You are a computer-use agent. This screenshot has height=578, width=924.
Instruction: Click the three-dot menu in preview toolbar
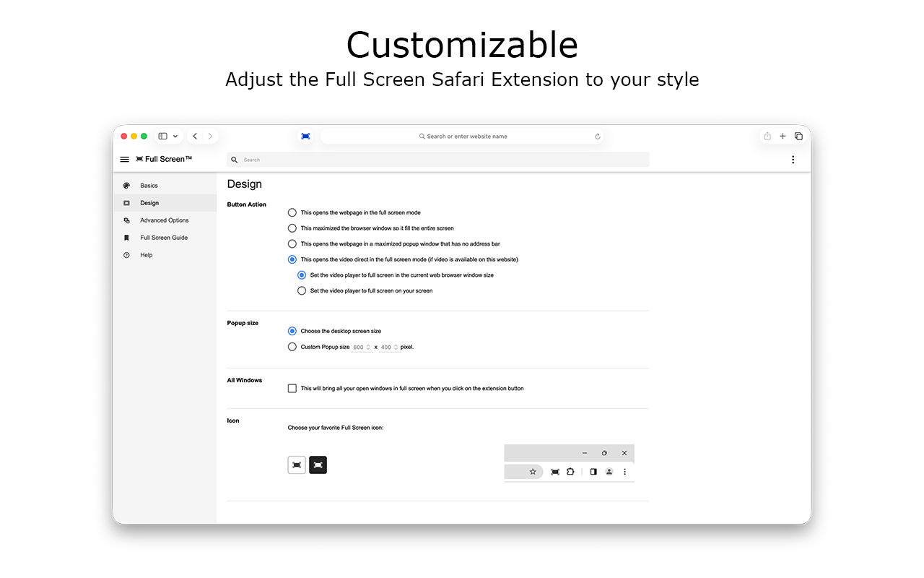click(x=624, y=472)
